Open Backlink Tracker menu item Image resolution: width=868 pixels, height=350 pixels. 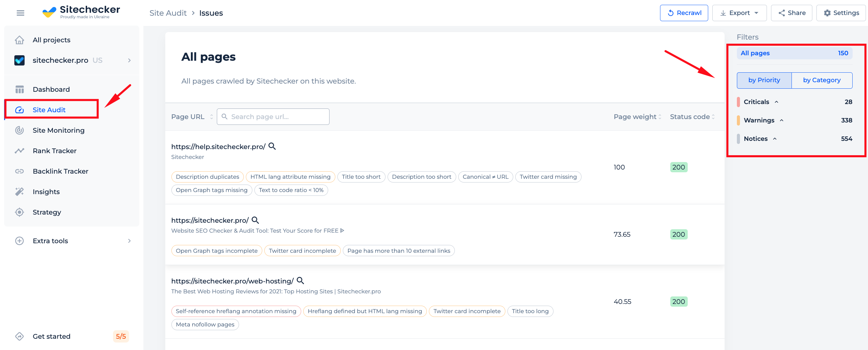[60, 171]
